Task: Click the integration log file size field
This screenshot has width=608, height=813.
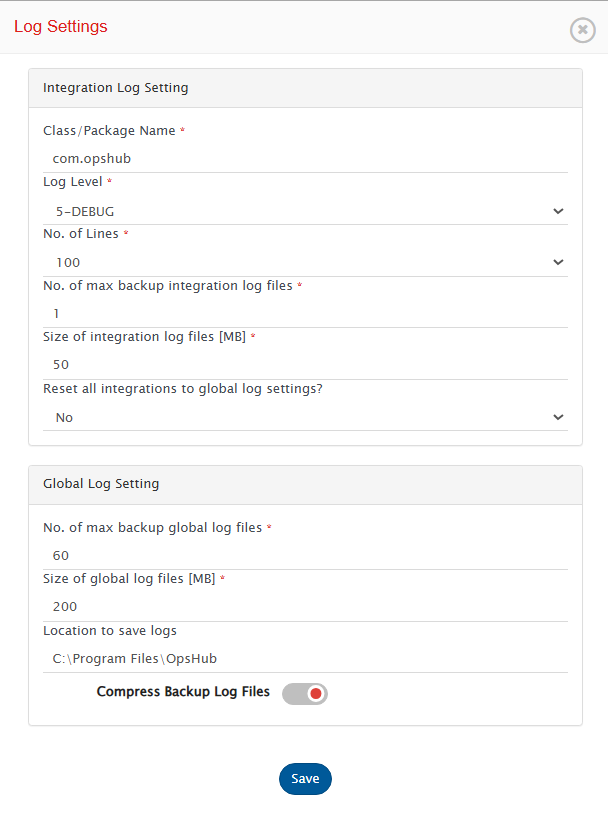Action: click(x=305, y=365)
